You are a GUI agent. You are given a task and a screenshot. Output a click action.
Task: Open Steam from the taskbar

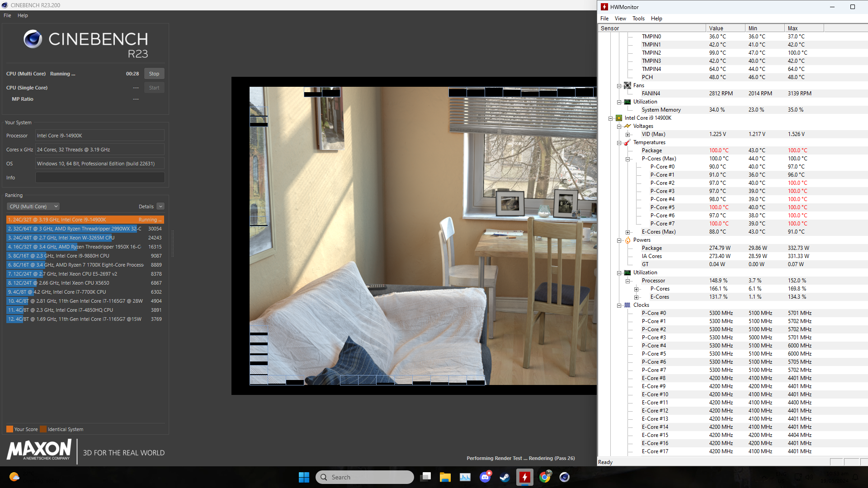tap(505, 477)
